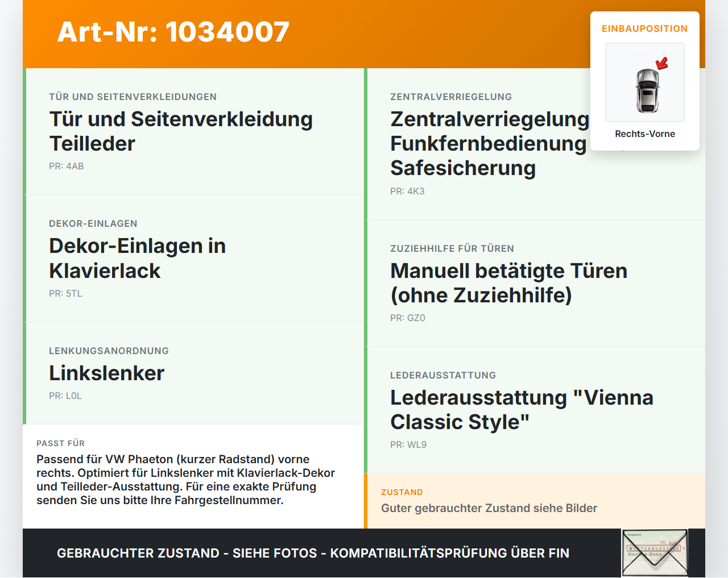Click the PASST FÜR label
The image size is (728, 578).
[60, 443]
